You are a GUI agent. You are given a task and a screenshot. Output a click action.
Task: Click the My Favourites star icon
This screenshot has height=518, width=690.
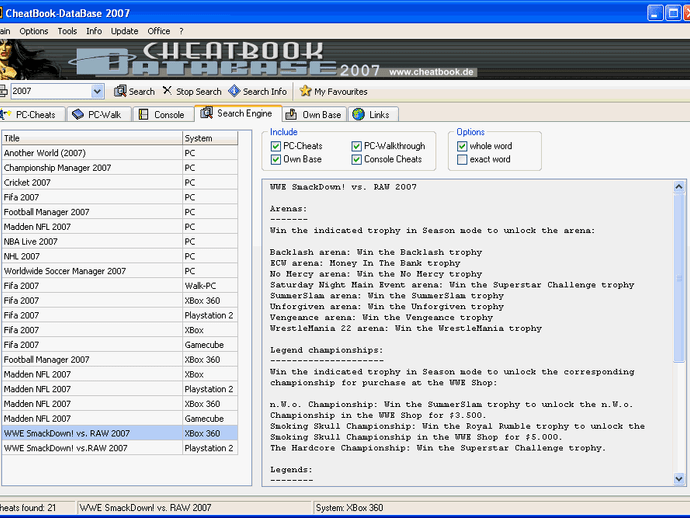305,91
